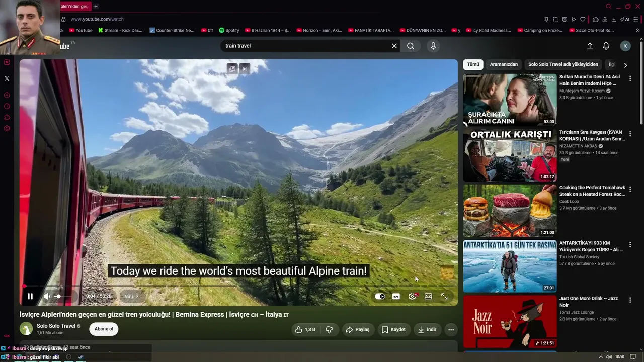The height and width of the screenshot is (362, 644).
Task: Open the 'Icy Road Madness...' bookmark
Action: (x=488, y=30)
